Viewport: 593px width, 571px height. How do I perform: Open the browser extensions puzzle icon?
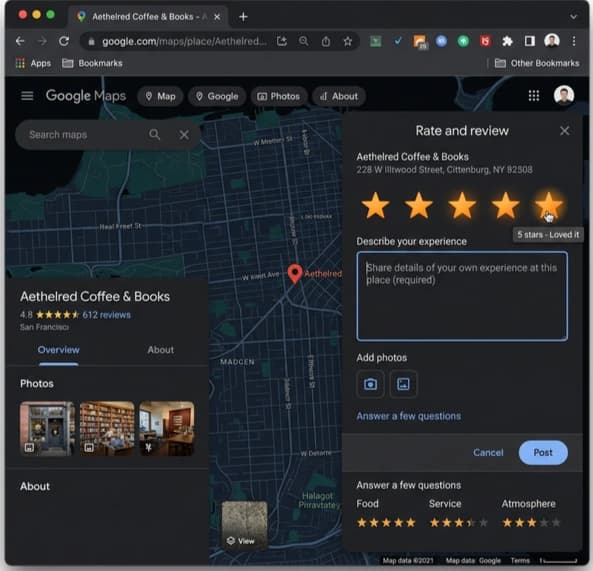507,41
